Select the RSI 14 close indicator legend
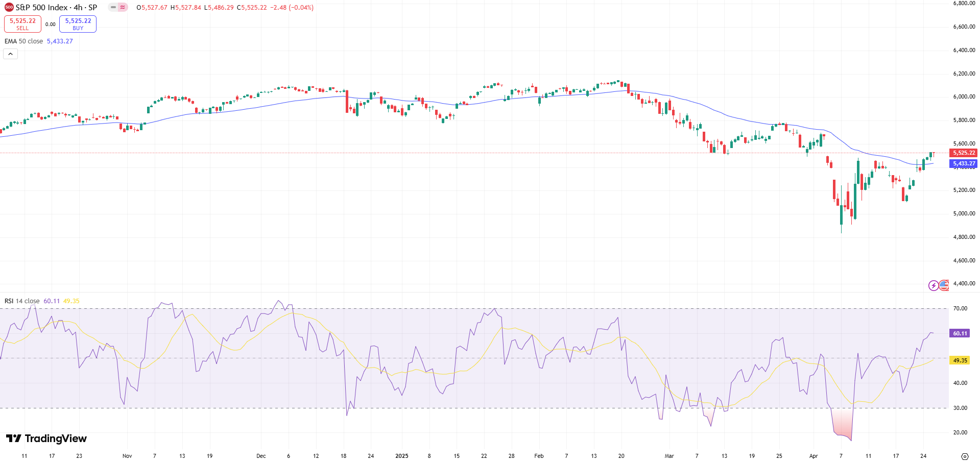The image size is (980, 463). 22,301
